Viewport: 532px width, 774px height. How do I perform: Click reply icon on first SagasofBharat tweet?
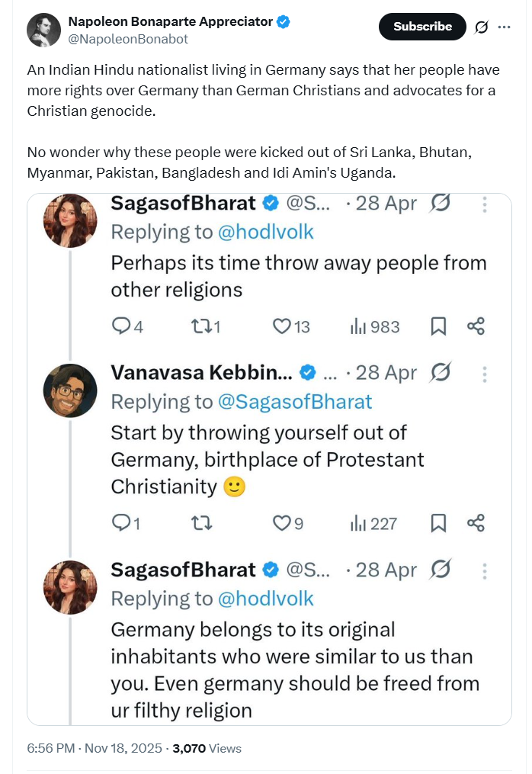[x=121, y=326]
